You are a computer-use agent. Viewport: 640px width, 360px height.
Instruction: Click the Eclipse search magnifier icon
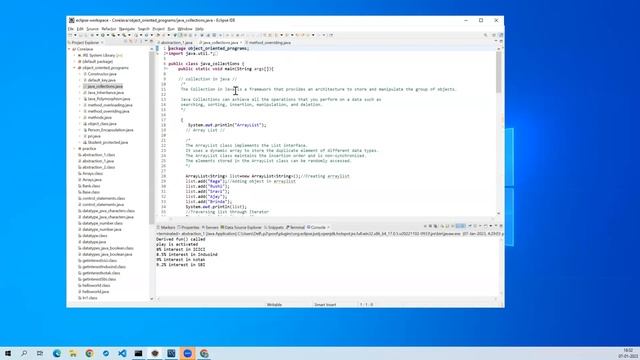[x=485, y=35]
